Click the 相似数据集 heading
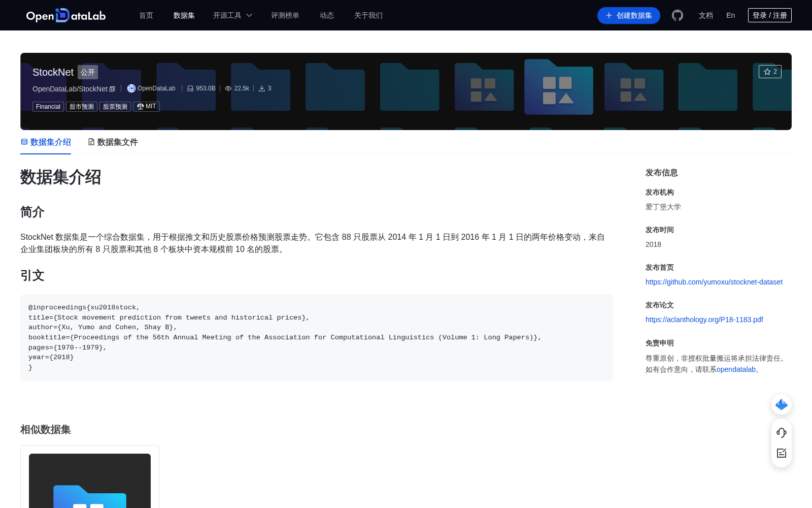This screenshot has height=508, width=812. click(46, 430)
